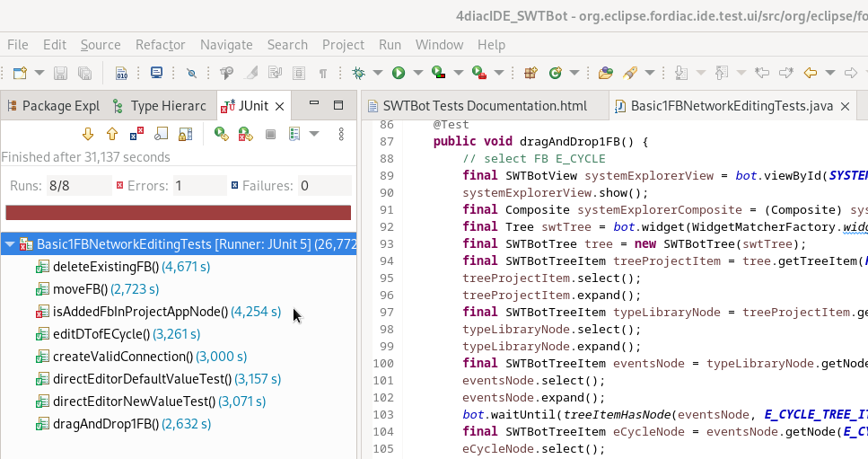Rerun failed tests first
Viewport: 868px width, 459px height.
coord(245,134)
